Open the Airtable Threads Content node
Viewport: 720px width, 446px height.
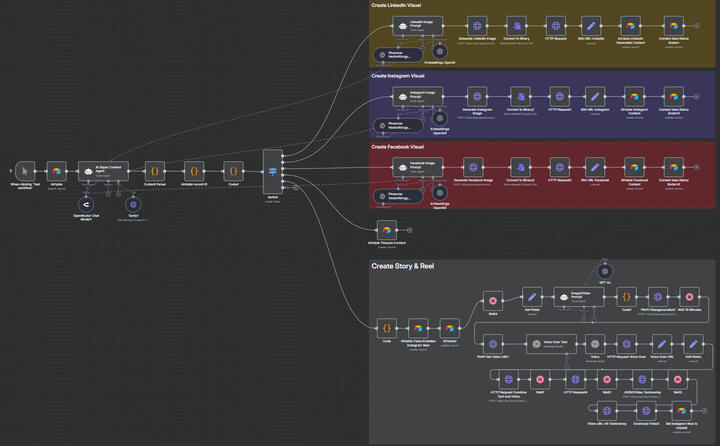tap(386, 229)
